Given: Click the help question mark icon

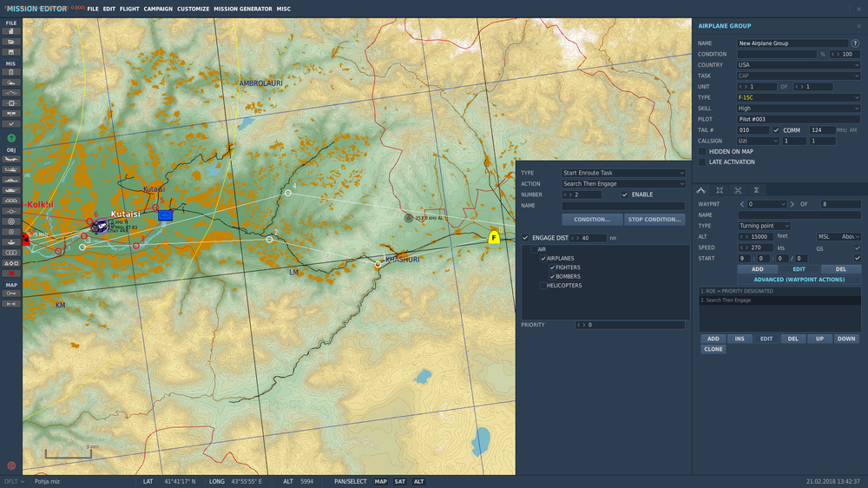Looking at the screenshot, I should tap(857, 43).
